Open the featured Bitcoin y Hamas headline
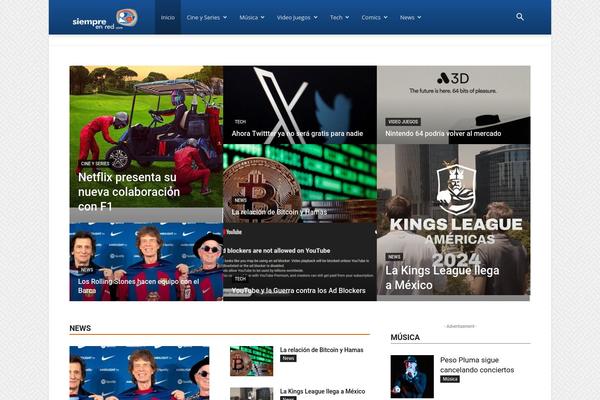The image size is (600, 400). [x=279, y=212]
